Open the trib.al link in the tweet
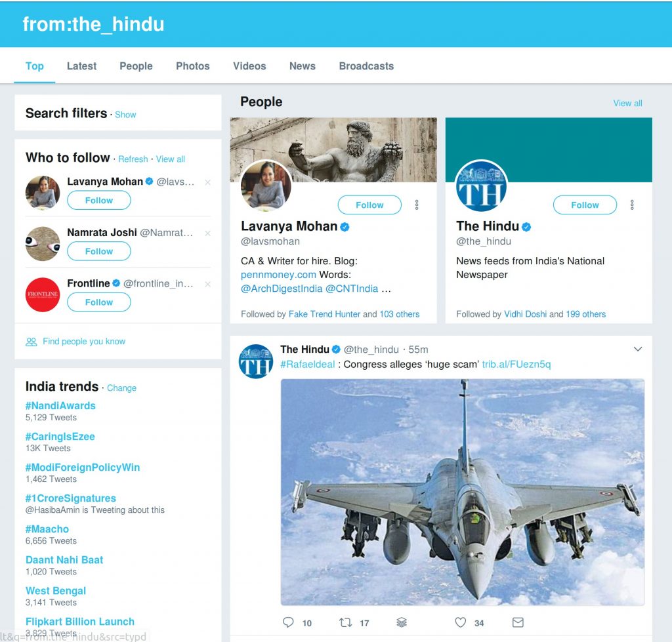Image resolution: width=672 pixels, height=642 pixels. click(x=516, y=365)
